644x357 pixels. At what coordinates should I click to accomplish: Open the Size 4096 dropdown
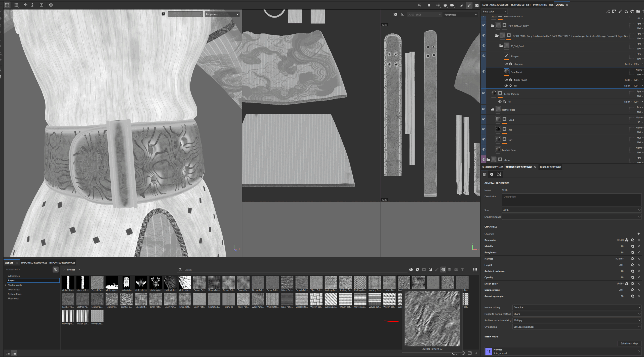pos(571,210)
